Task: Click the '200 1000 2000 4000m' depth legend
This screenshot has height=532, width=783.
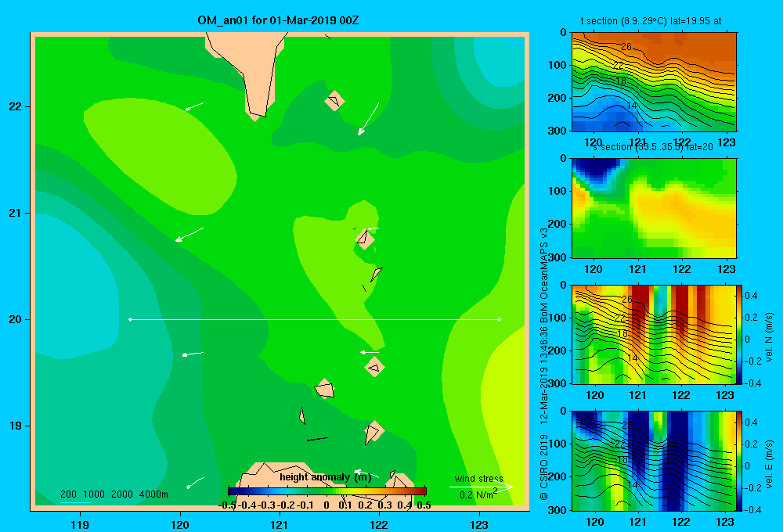Action: click(x=114, y=494)
